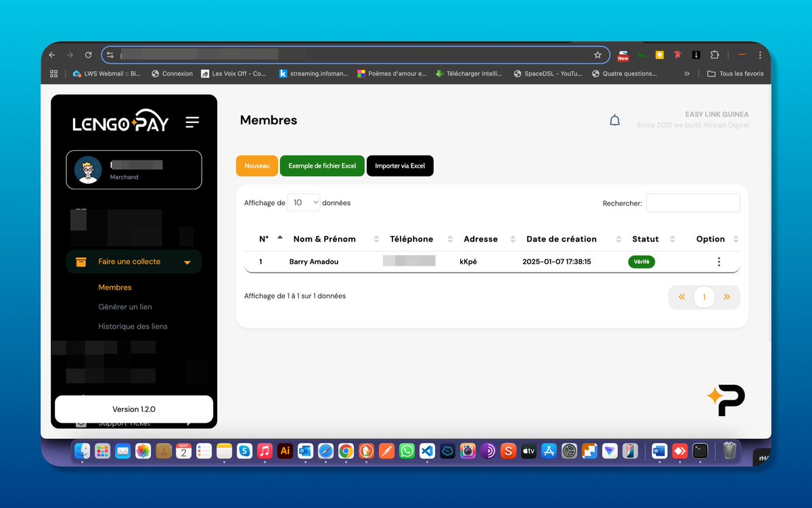The height and width of the screenshot is (508, 812).
Task: Open row options for Barry Amadou
Action: coord(719,262)
